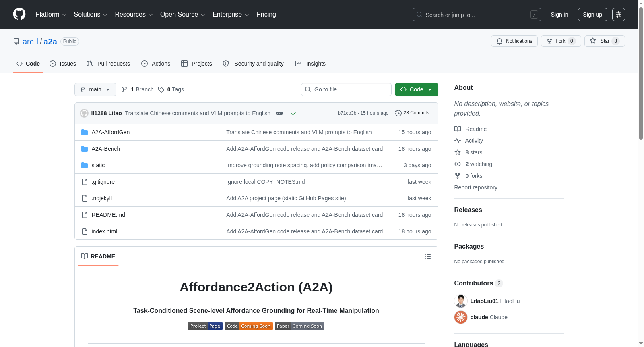Viewport: 644px width, 347px height.
Task: Open the README.md file
Action: (108, 215)
